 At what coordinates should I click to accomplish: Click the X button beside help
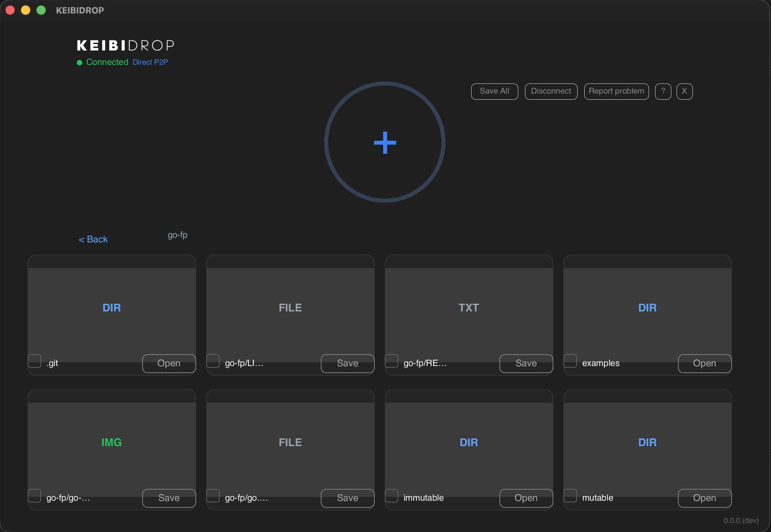pos(684,91)
